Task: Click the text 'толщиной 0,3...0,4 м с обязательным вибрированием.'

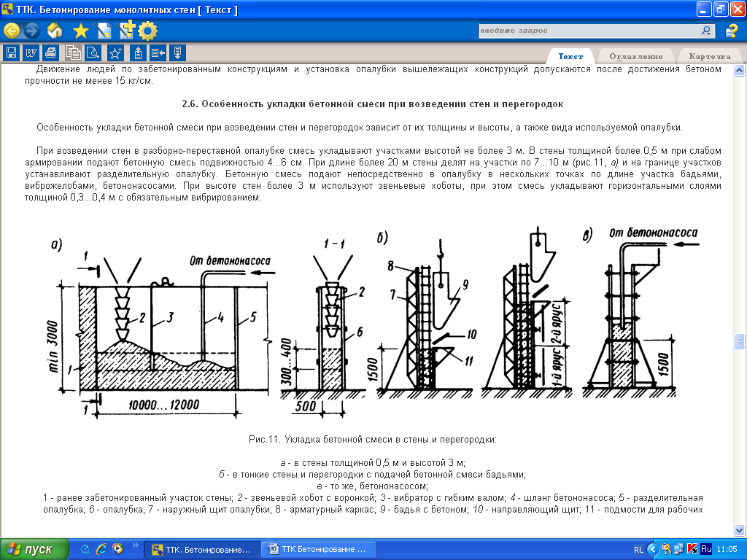Action: click(x=143, y=198)
